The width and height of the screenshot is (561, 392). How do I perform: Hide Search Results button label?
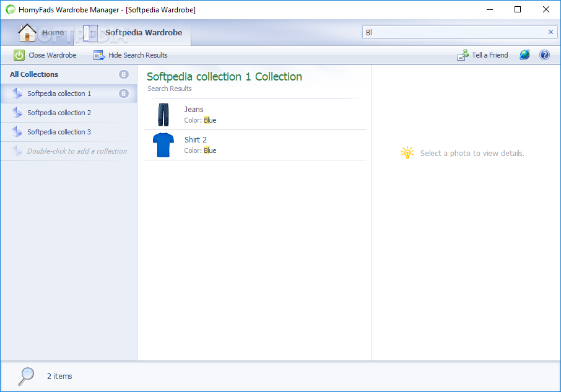click(x=137, y=55)
